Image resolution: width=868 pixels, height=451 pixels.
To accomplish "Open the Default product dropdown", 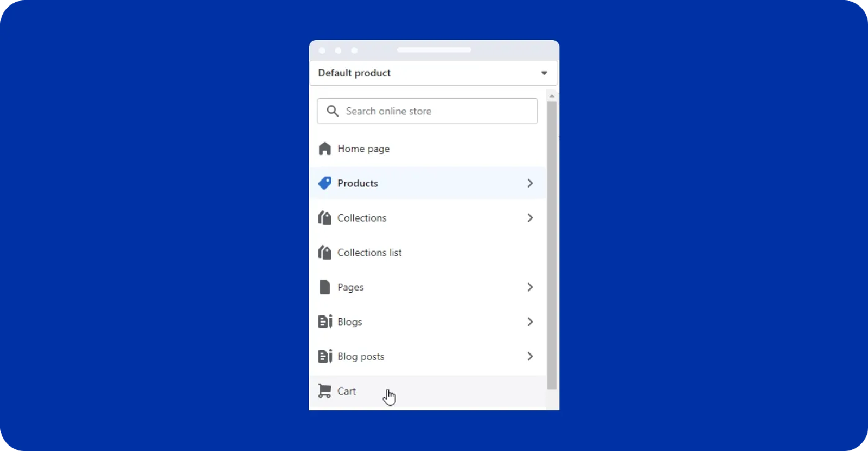I will click(433, 73).
